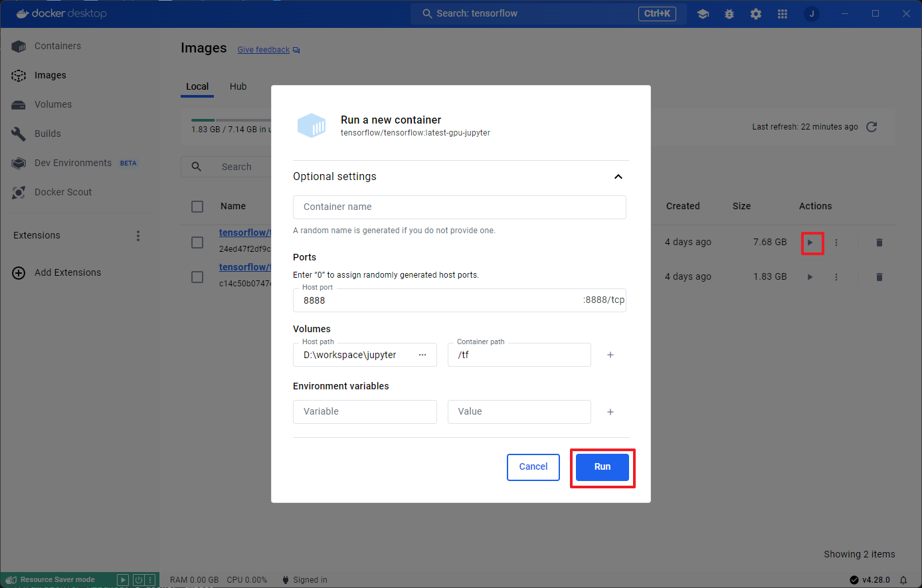Click the Add Extensions plus icon
This screenshot has width=922, height=588.
19,272
